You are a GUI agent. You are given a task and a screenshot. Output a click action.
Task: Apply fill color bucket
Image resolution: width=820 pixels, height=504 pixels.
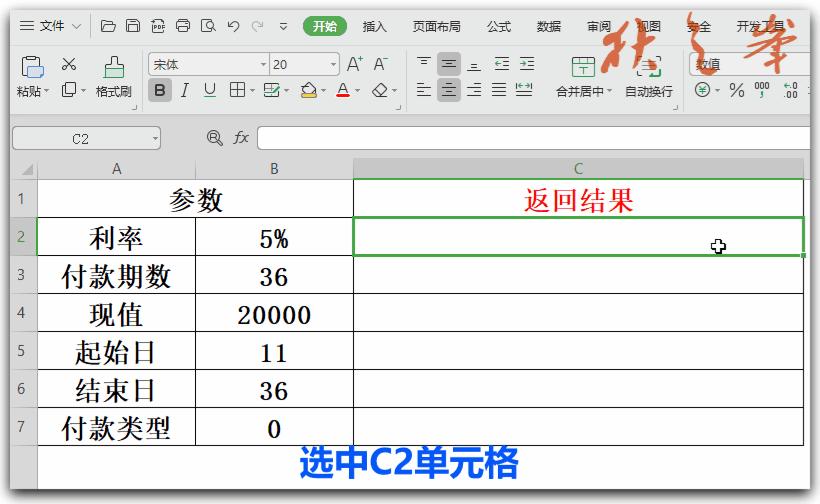pos(309,90)
